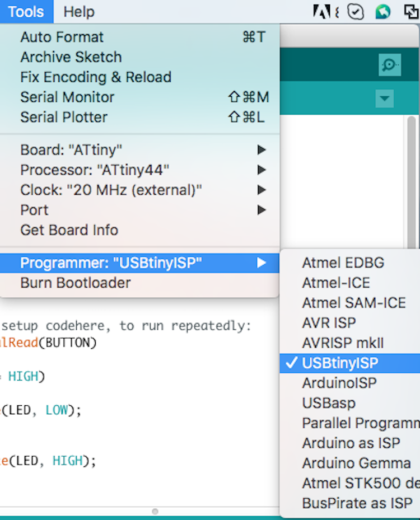The image size is (420, 520).
Task: Select Arduino as ISP programmer
Action: pos(350,443)
